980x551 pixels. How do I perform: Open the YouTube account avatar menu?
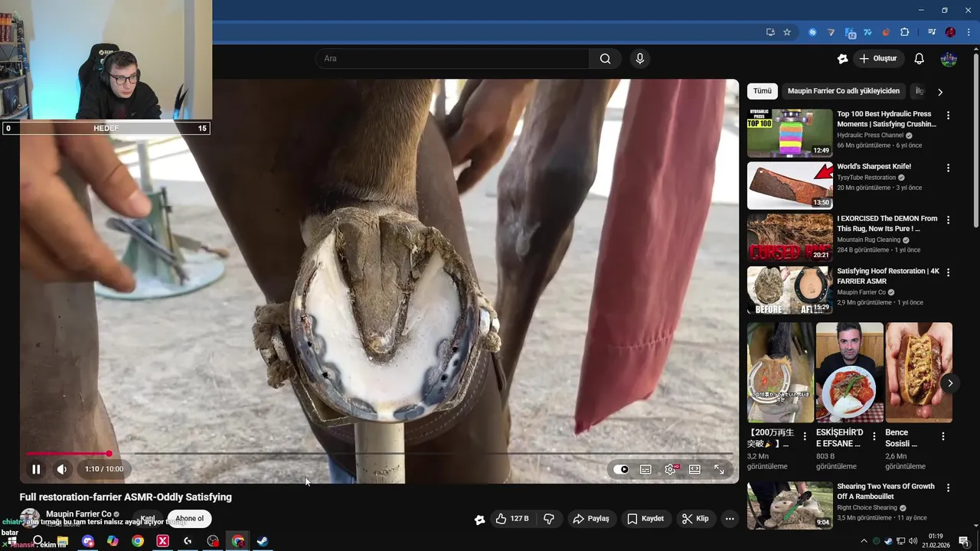(x=949, y=59)
